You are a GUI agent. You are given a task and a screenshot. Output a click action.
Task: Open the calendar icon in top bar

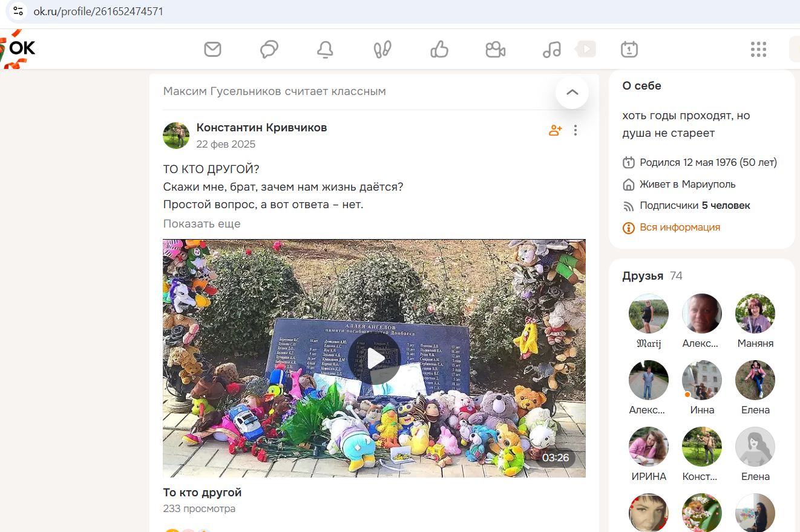pyautogui.click(x=629, y=49)
